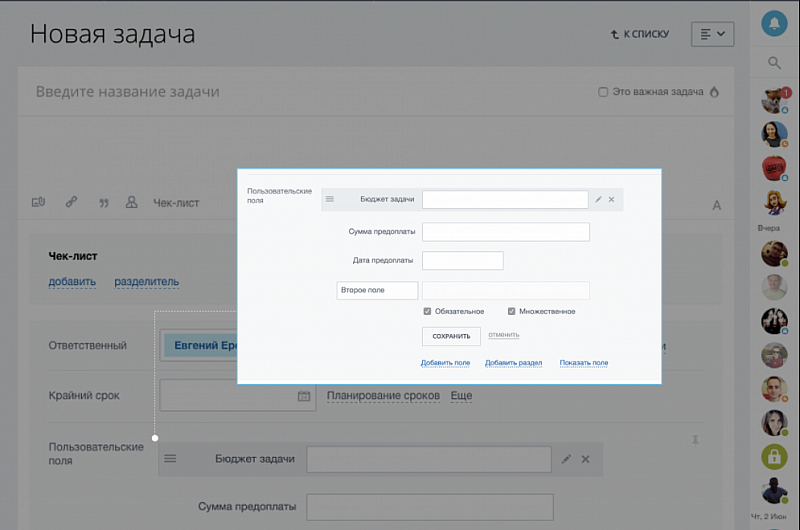Click value field beside Второе поле

click(x=506, y=290)
